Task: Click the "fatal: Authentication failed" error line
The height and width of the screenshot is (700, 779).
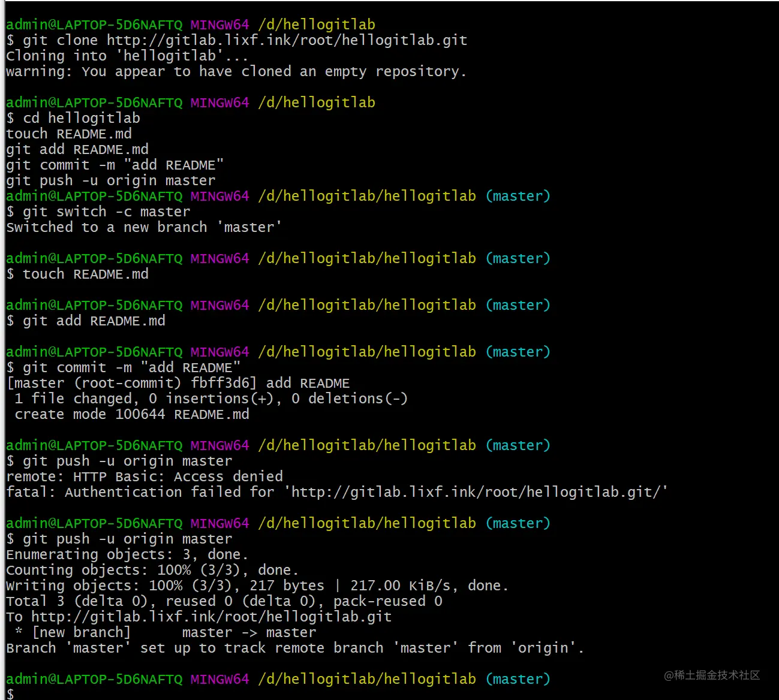Action: (337, 492)
